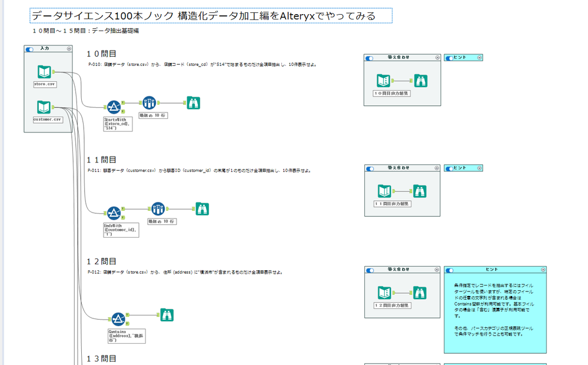Click the StartsWith([store_cd], "S14") annotation
This screenshot has width=588, height=365.
click(x=118, y=124)
